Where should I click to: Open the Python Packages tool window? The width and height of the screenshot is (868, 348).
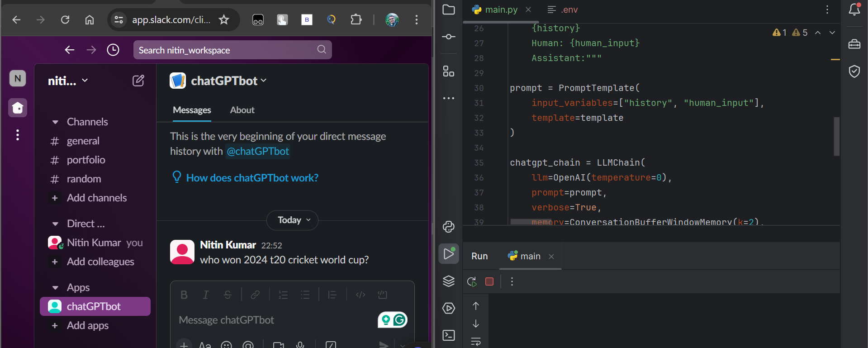[448, 281]
